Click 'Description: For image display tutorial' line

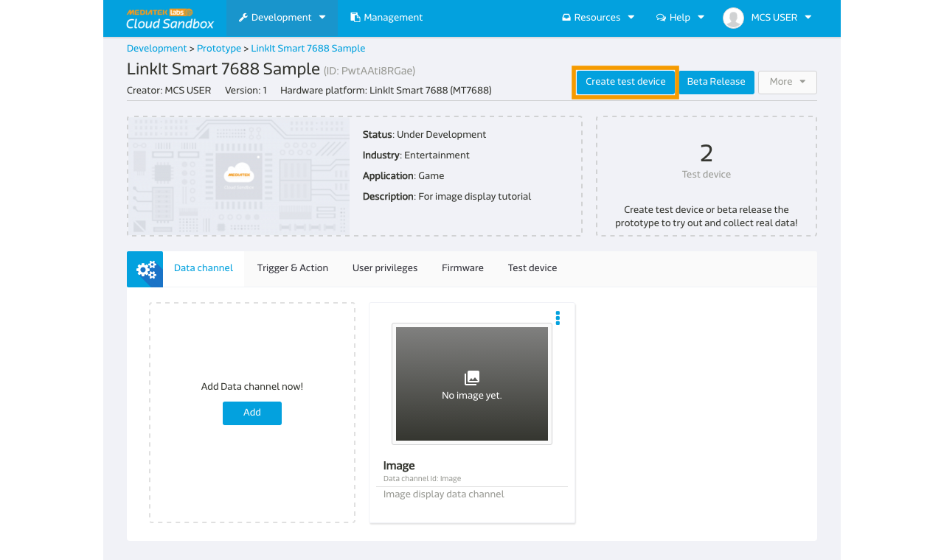447,197
